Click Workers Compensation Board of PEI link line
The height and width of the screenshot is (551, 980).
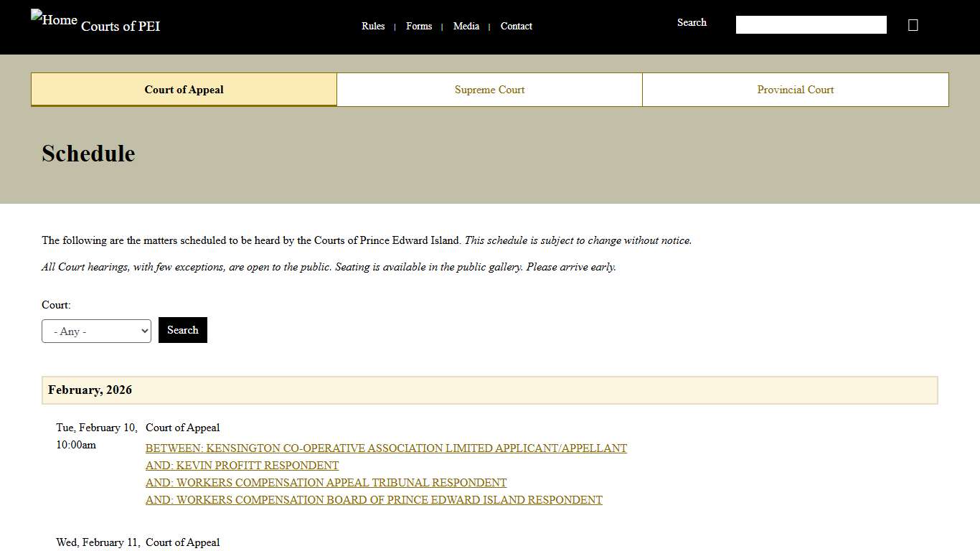(374, 500)
